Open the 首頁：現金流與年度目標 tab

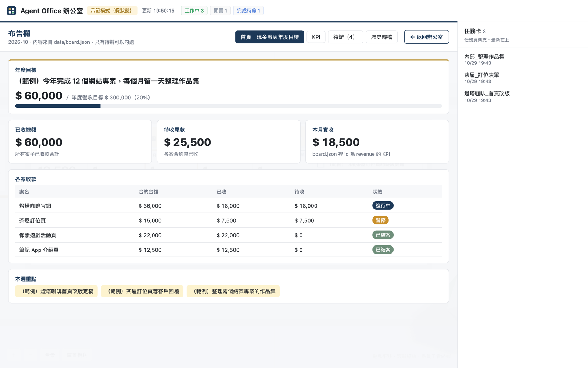(x=269, y=37)
